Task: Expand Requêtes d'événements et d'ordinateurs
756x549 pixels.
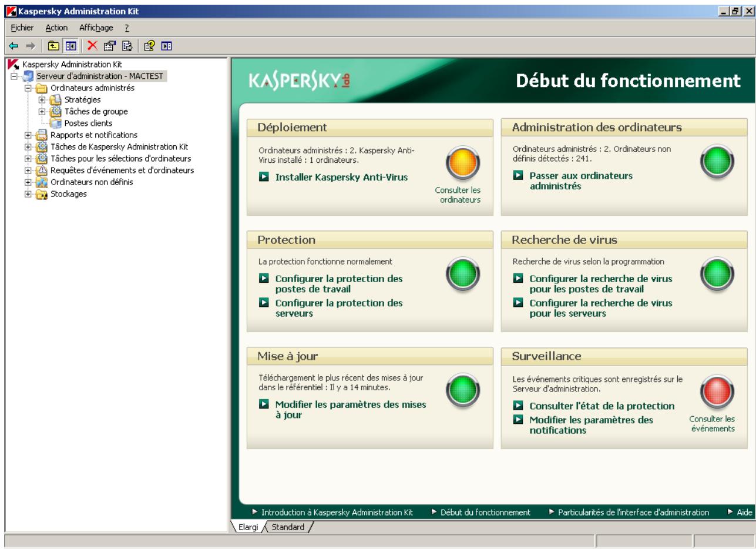Action: (x=28, y=170)
